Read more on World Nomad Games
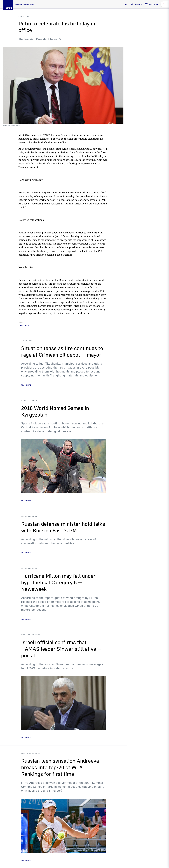This screenshot has width=169, height=868. pos(26,501)
